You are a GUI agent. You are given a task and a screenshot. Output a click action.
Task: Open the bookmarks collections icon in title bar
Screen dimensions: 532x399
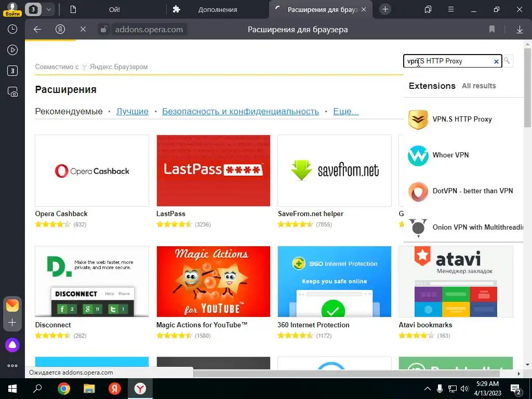click(428, 9)
